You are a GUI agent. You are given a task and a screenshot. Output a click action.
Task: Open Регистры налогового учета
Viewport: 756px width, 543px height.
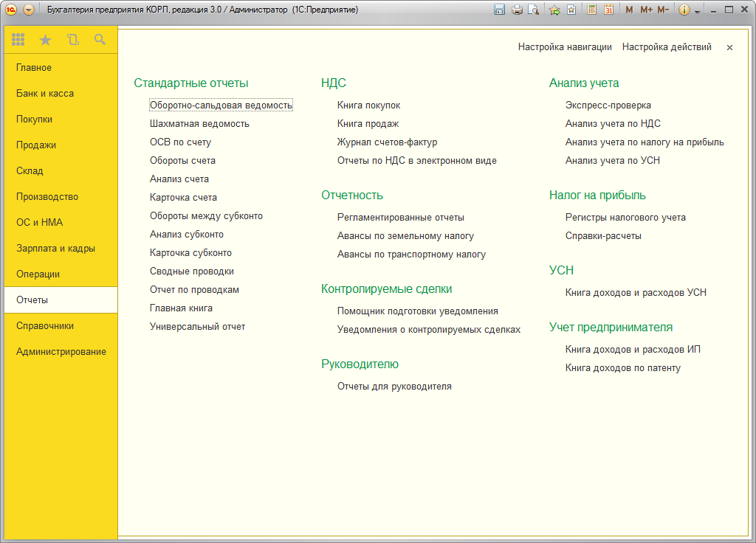point(625,218)
